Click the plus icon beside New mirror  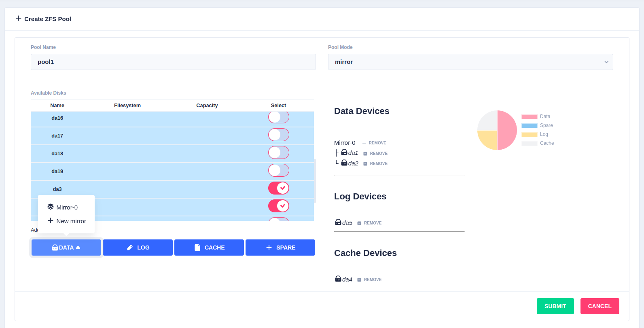(51, 220)
